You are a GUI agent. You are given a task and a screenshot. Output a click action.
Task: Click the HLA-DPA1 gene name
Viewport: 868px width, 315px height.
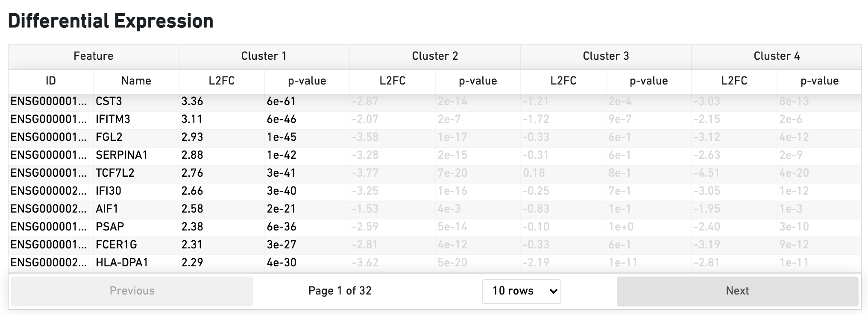[122, 263]
